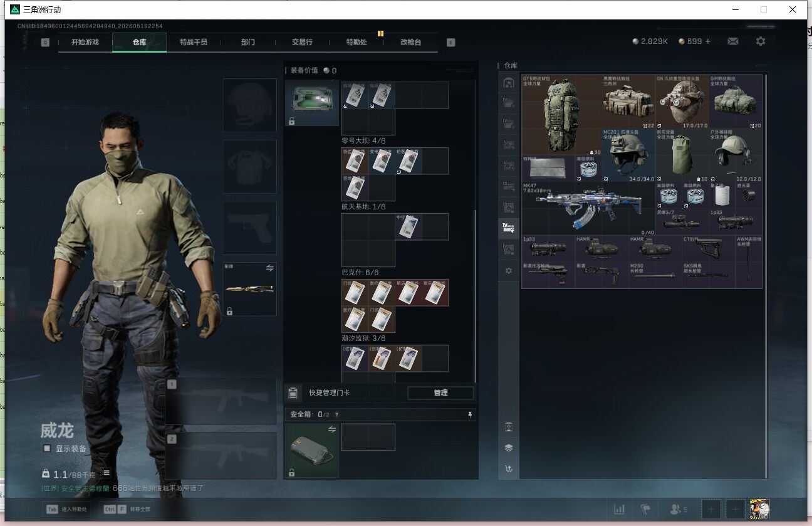The width and height of the screenshot is (812, 526).
Task: Pin the 安全箱 panel with pin icon
Action: click(x=470, y=414)
